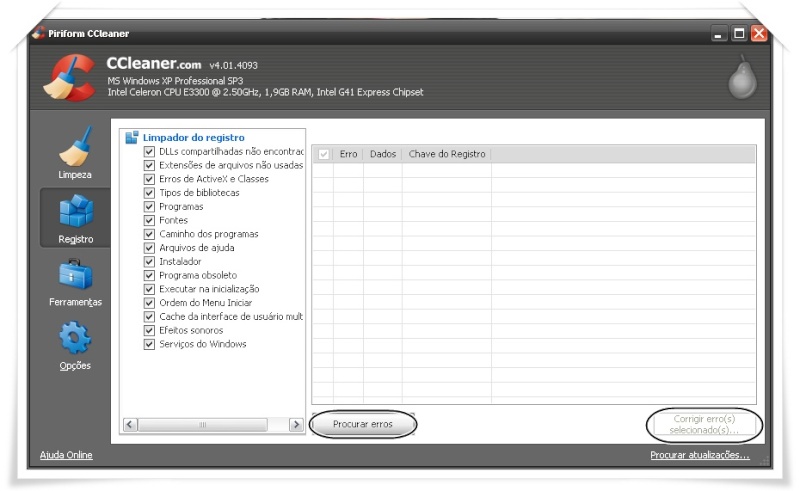Minimize the Piriform CCleaner window

click(x=718, y=34)
